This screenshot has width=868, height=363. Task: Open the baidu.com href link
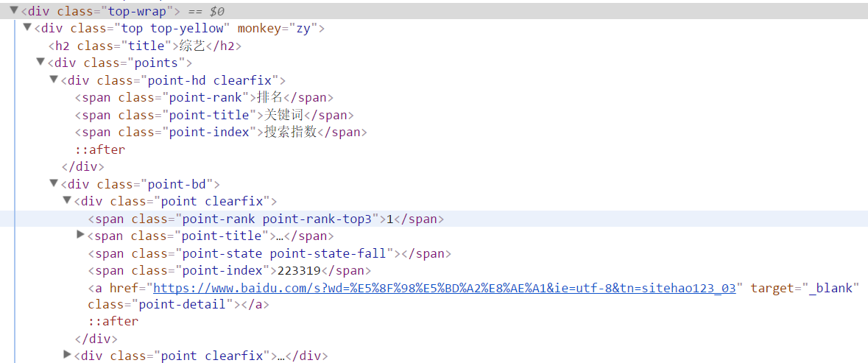point(444,289)
